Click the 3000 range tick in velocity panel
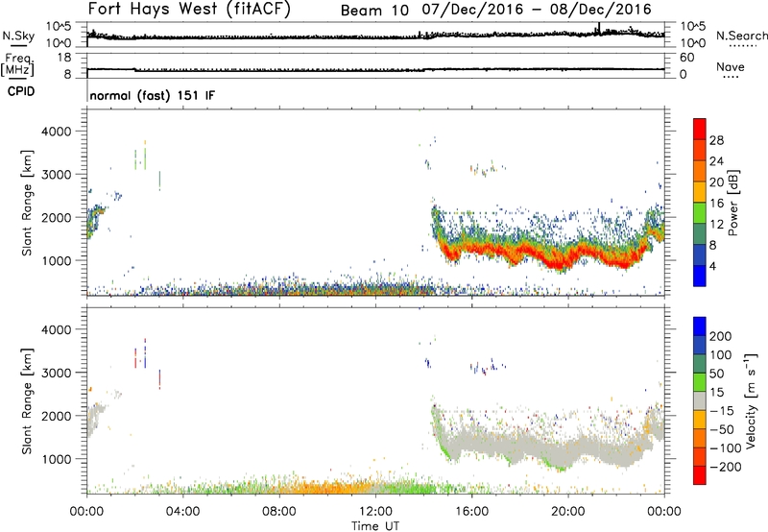 pos(57,373)
